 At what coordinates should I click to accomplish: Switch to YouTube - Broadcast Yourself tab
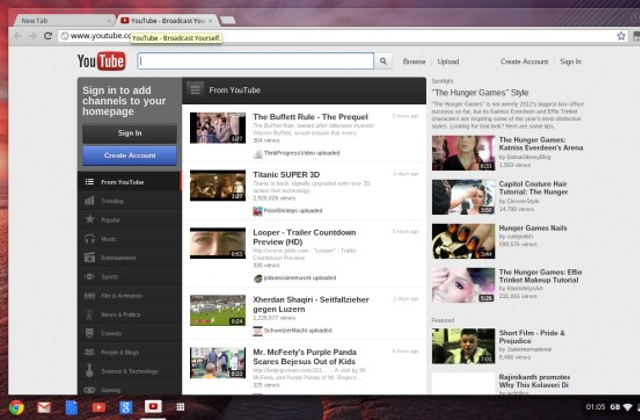[x=163, y=20]
